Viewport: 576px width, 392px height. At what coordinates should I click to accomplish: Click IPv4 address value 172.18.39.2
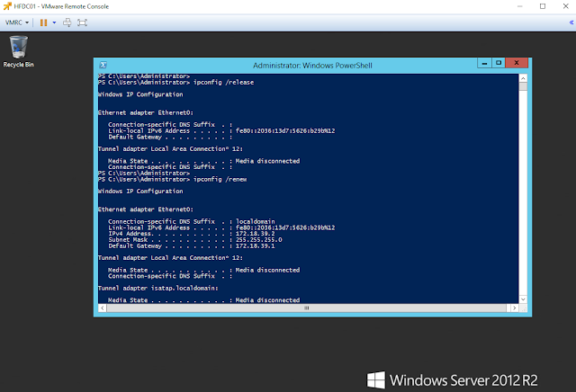(x=255, y=234)
